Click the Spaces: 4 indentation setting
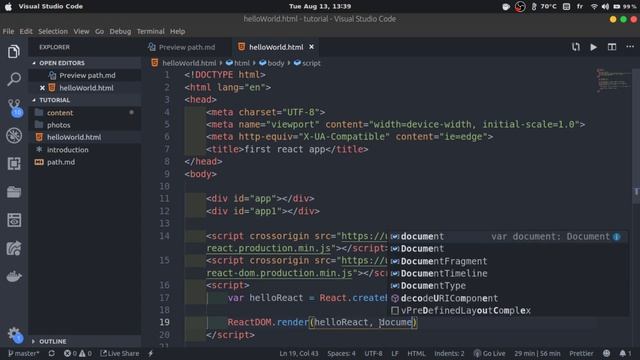640x360 pixels. [x=341, y=353]
